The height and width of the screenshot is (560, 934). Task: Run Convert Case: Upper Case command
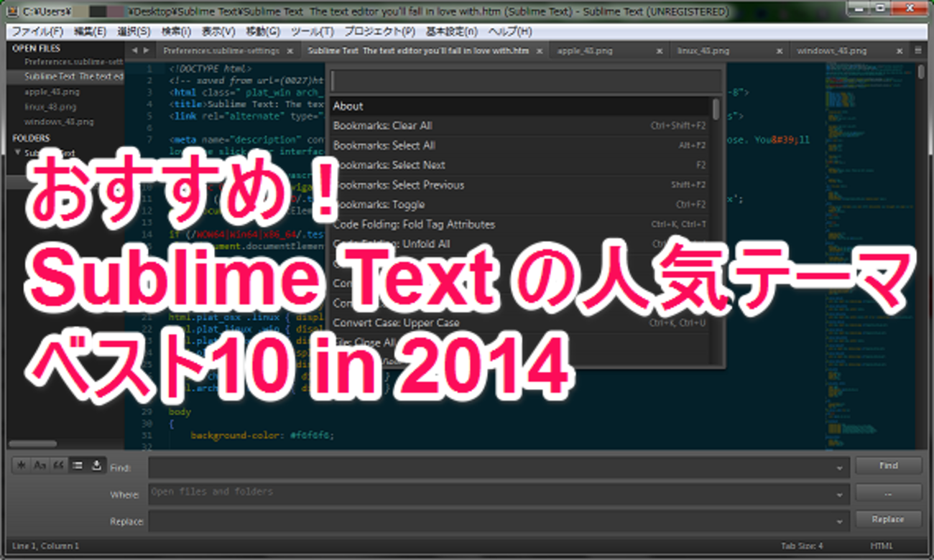coord(519,322)
